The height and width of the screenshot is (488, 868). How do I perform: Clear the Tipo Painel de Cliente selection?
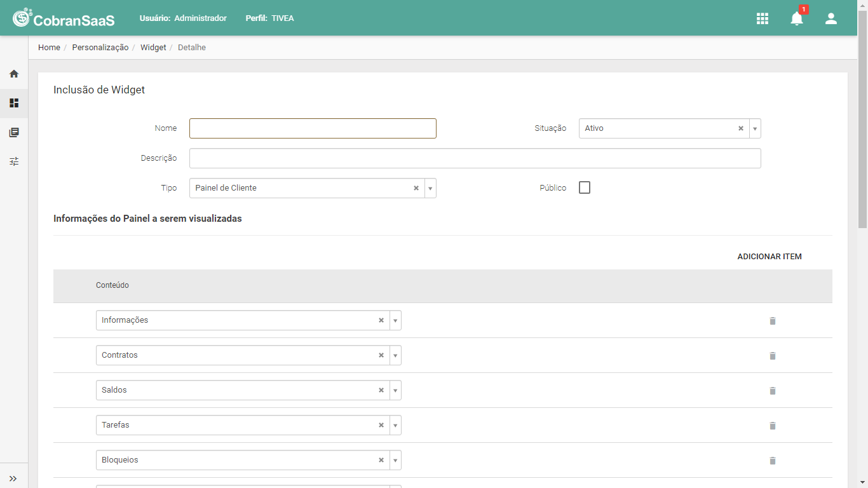tap(416, 188)
